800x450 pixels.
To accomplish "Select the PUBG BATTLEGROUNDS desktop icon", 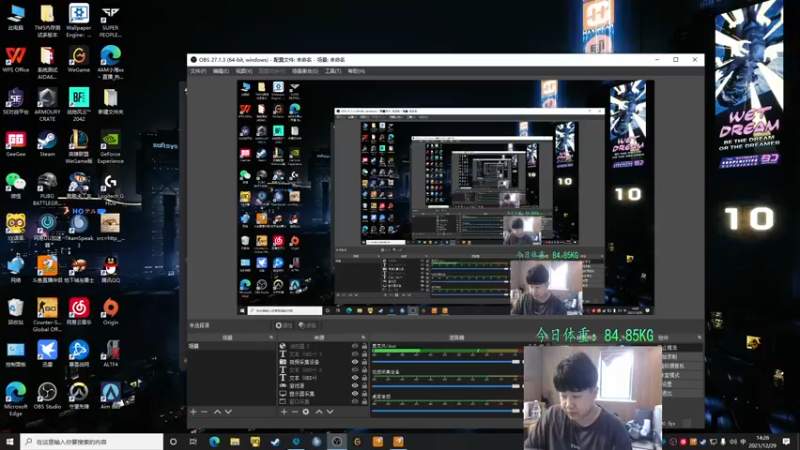I will coord(47,189).
